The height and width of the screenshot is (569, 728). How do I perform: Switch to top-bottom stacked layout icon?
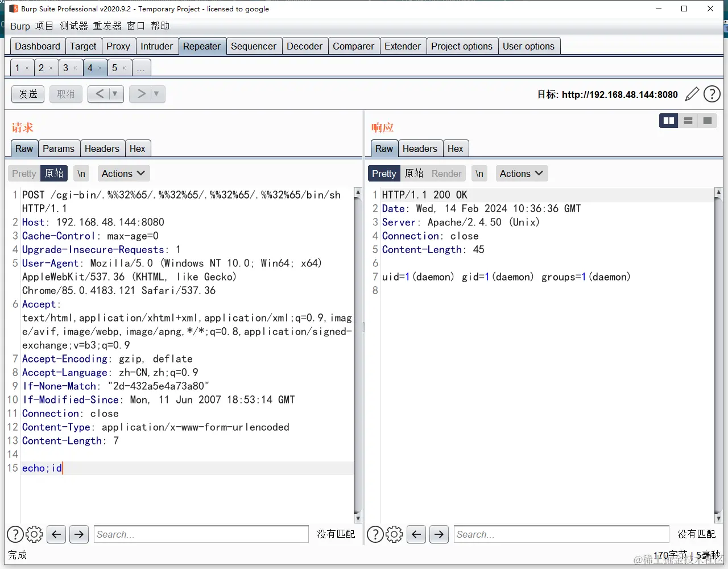(688, 121)
